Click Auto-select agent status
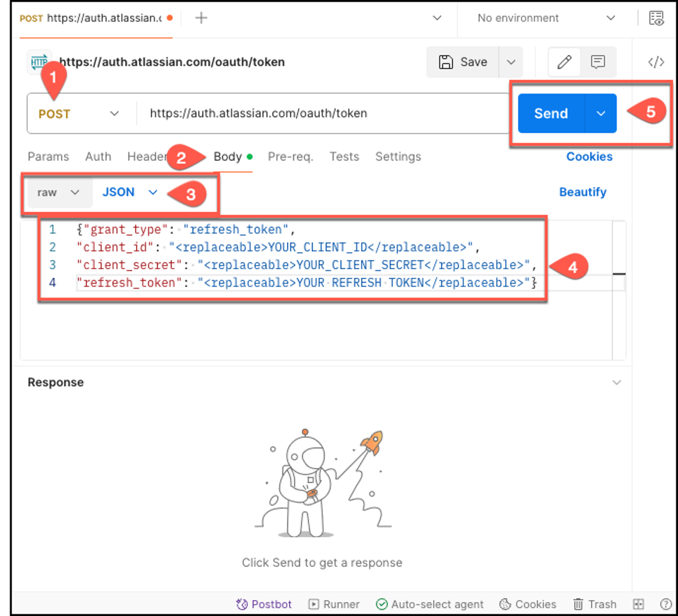Viewport: 678px width, 616px height. 429,604
